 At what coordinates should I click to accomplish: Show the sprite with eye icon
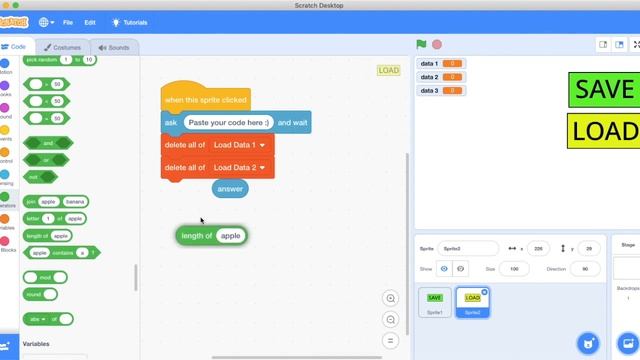(x=444, y=269)
